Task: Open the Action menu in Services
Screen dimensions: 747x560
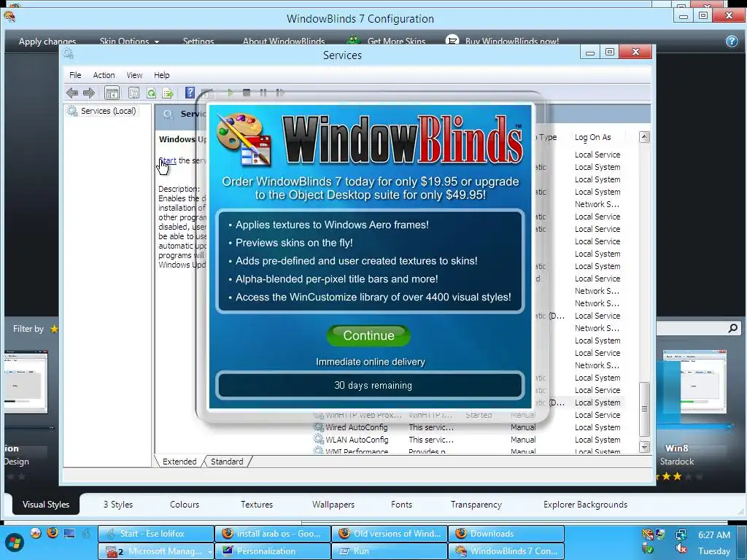Action: point(104,75)
